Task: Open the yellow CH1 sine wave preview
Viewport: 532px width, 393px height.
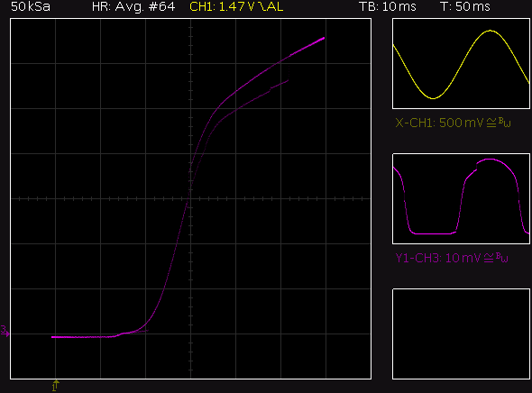Action: (461, 64)
